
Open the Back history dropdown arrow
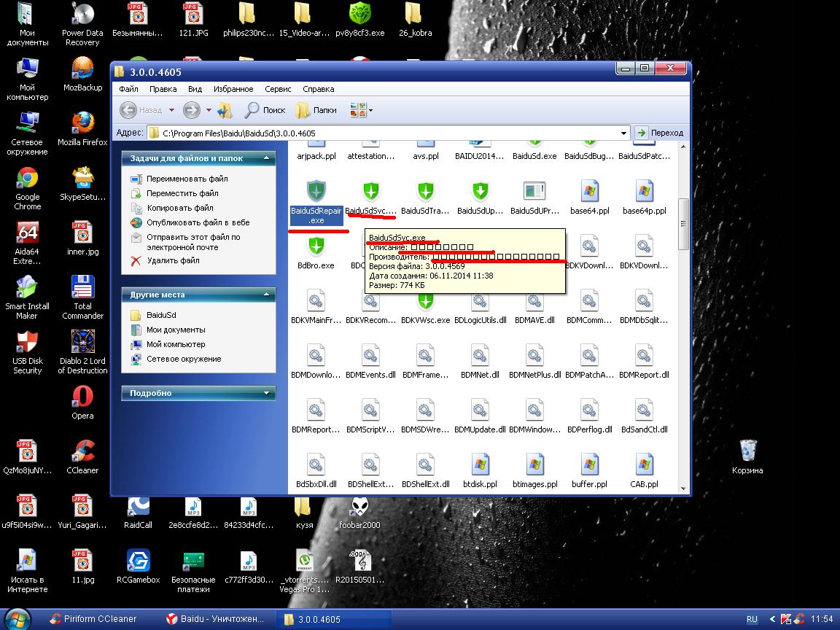(x=171, y=110)
